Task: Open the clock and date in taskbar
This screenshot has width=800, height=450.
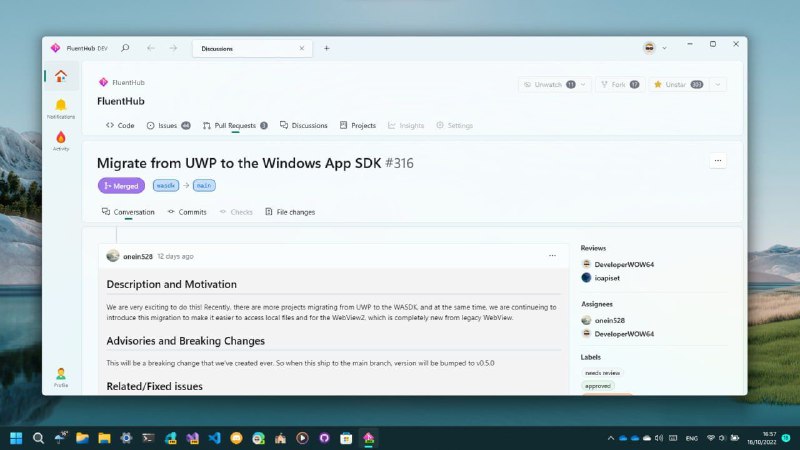Action: pyautogui.click(x=762, y=438)
